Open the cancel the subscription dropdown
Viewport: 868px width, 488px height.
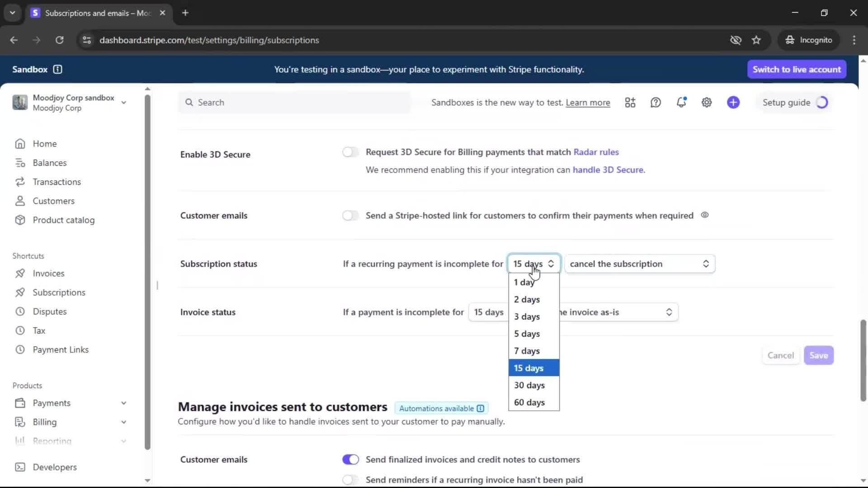point(639,264)
